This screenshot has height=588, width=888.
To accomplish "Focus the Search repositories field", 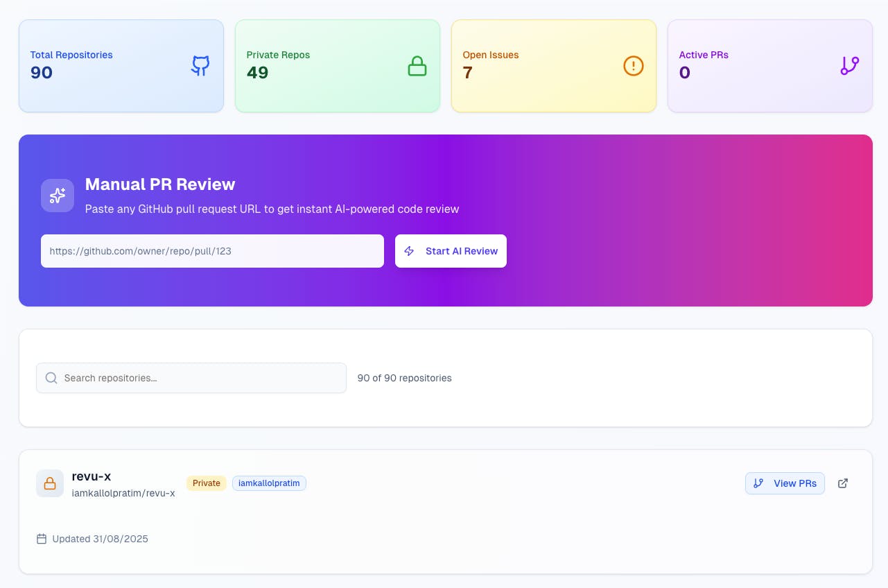I will coord(191,378).
